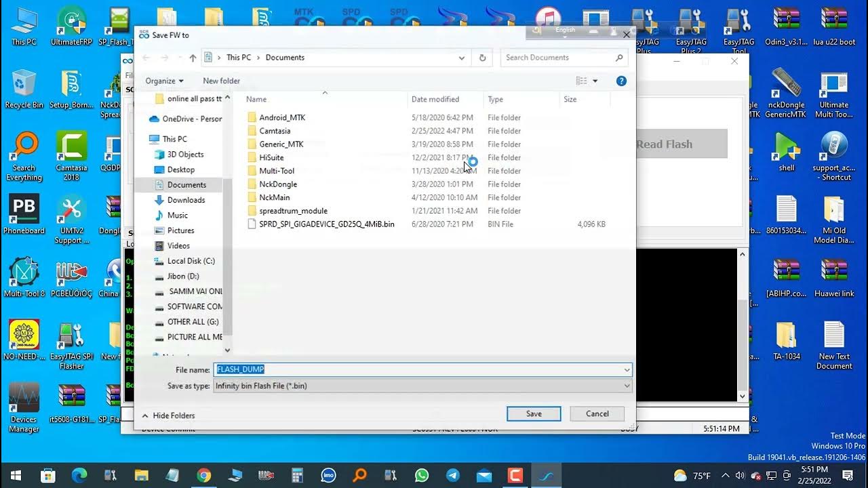This screenshot has width=868, height=488.
Task: Open the notification center icon
Action: 848,475
